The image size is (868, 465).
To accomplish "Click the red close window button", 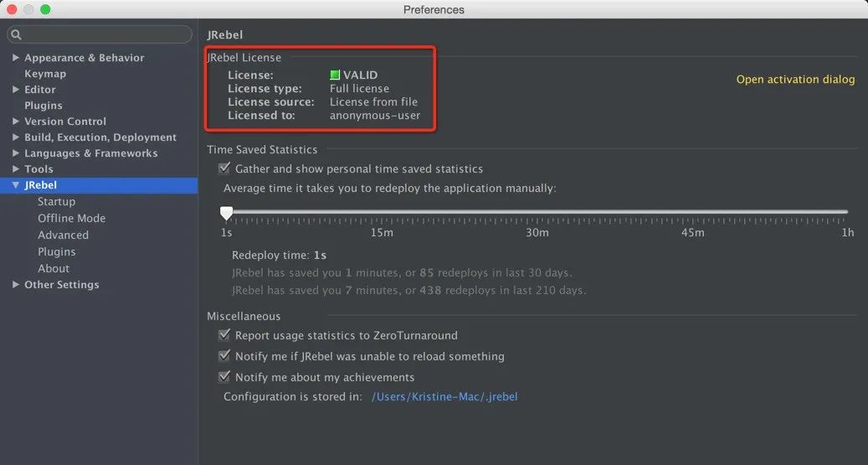I will point(11,9).
